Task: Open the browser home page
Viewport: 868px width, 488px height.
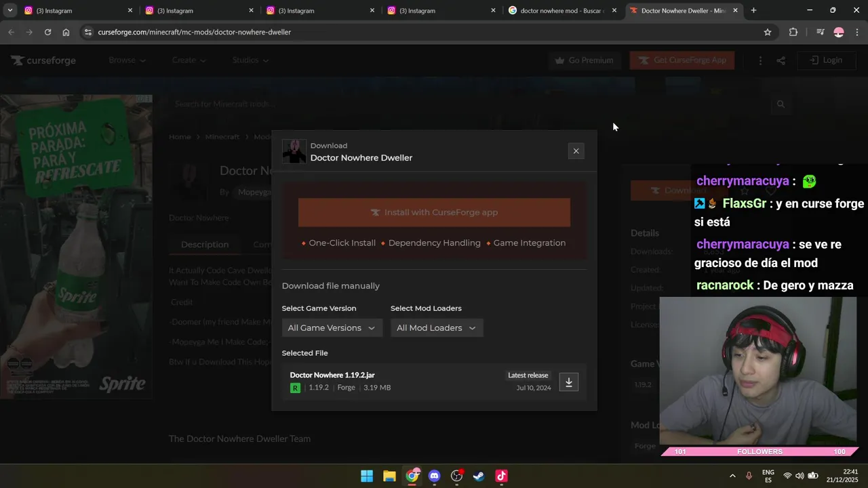Action: point(66,32)
